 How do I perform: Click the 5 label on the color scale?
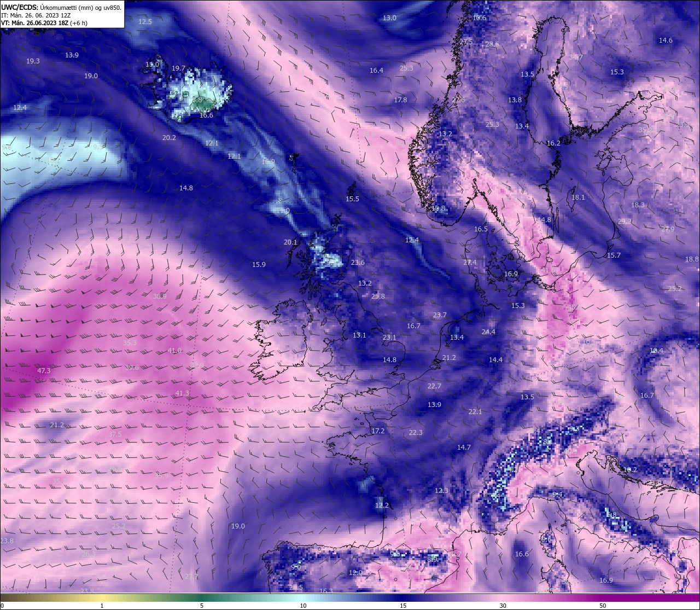pyautogui.click(x=202, y=606)
